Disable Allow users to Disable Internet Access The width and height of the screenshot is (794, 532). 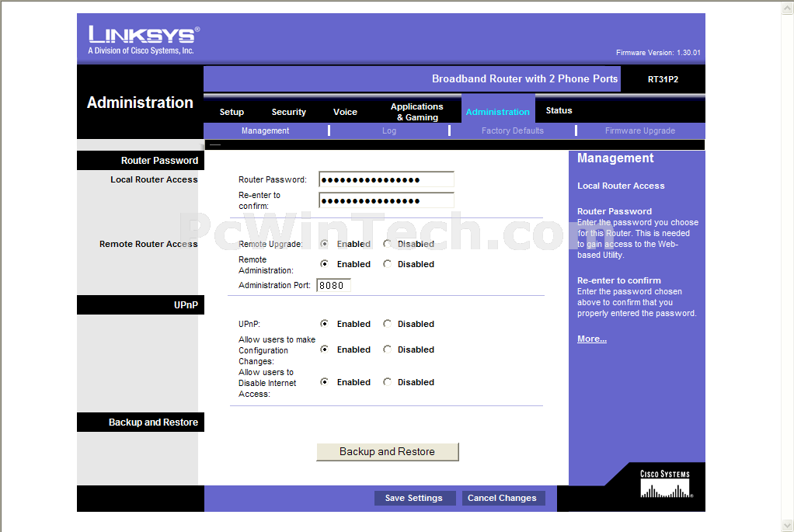click(388, 381)
